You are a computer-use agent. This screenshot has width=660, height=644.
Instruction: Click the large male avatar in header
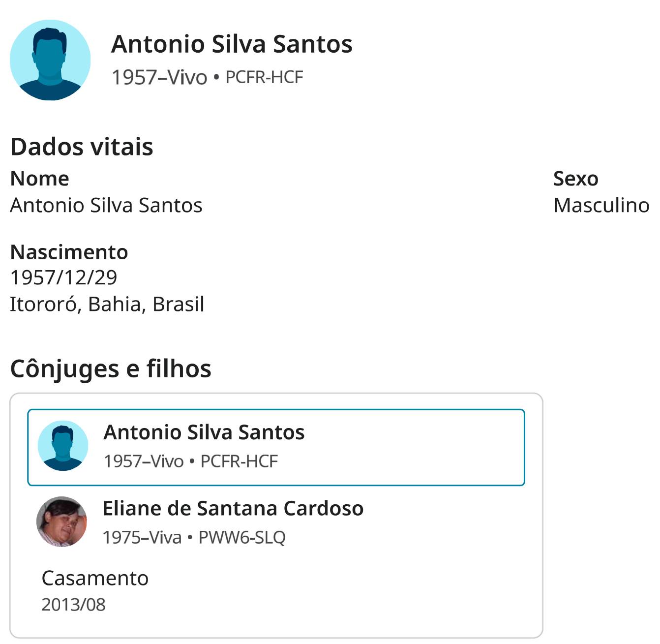click(50, 60)
